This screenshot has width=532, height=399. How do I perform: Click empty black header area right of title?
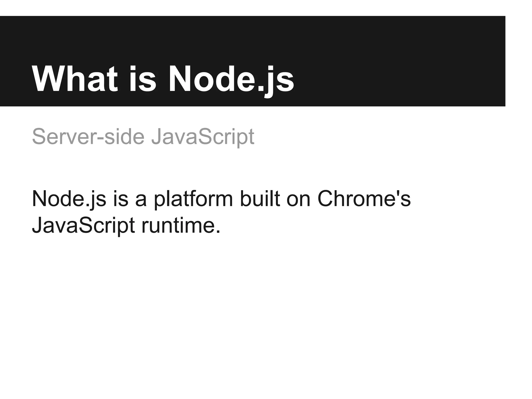403,78
